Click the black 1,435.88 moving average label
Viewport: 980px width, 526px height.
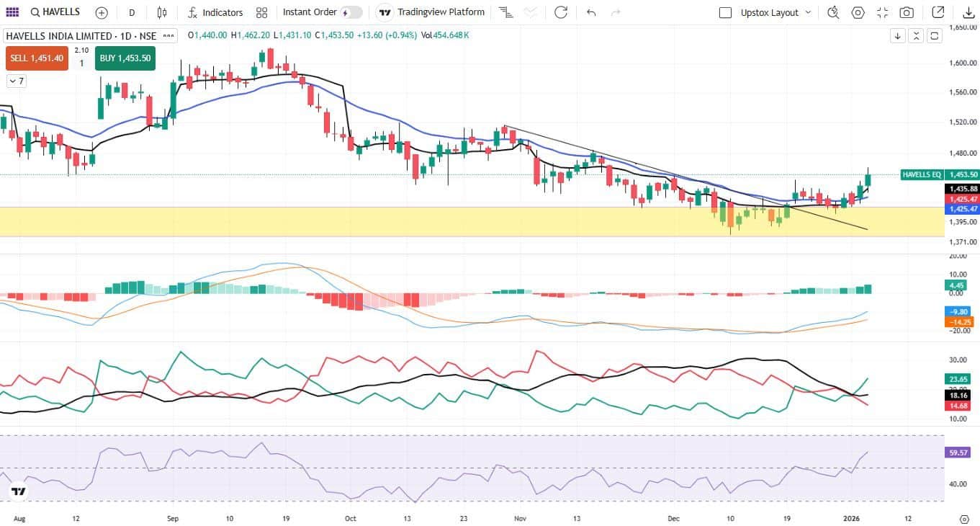point(963,189)
